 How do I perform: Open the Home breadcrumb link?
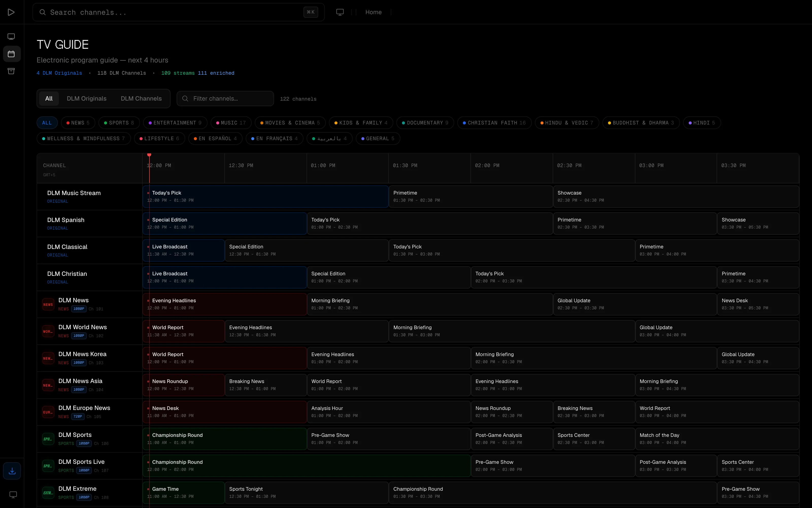coord(374,12)
